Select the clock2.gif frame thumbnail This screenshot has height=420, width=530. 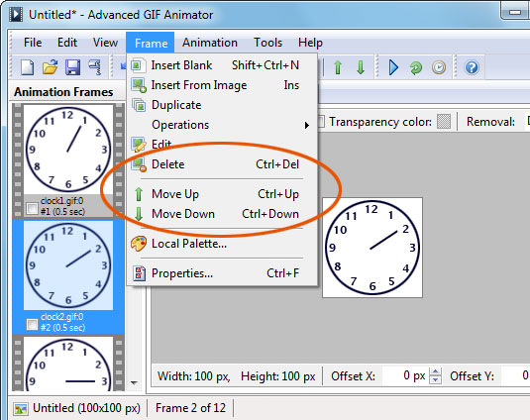click(x=68, y=265)
